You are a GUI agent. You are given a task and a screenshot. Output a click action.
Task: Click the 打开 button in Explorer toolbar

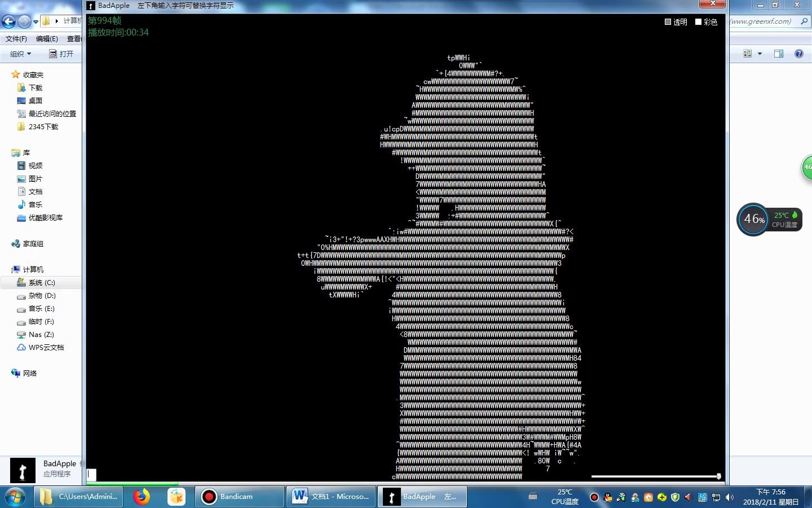pos(61,54)
